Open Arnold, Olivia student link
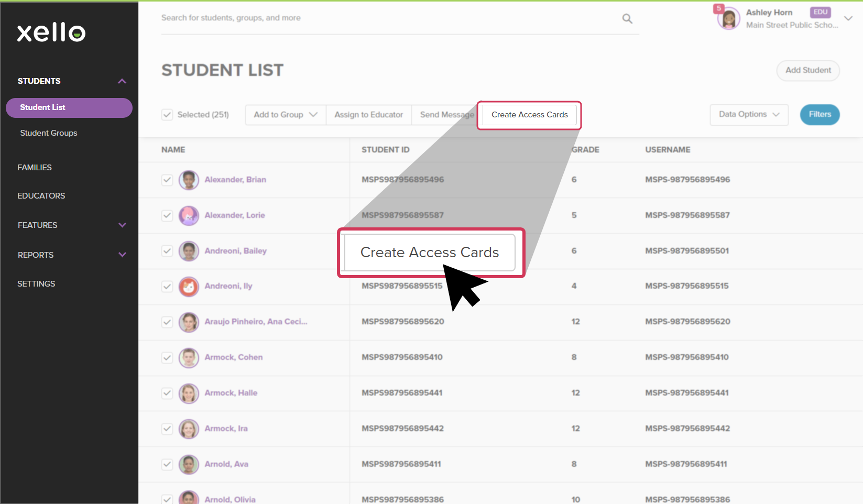Screen dimensions: 863x504 [x=230, y=499]
